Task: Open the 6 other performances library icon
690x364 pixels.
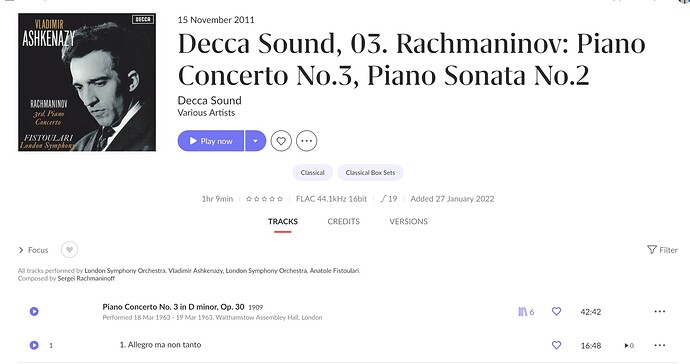Action: point(526,312)
